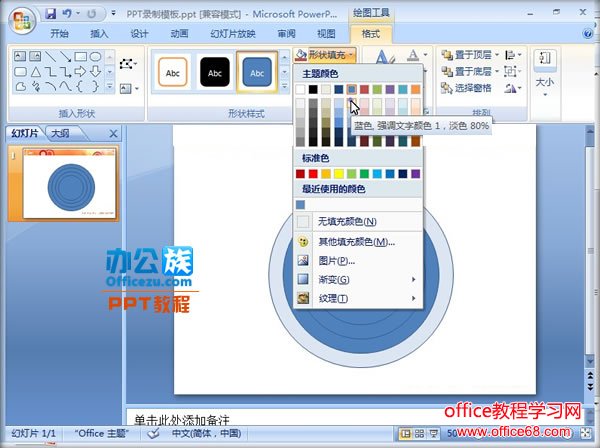Open the 纹理(T) submenu
The image size is (600, 448).
click(x=358, y=298)
